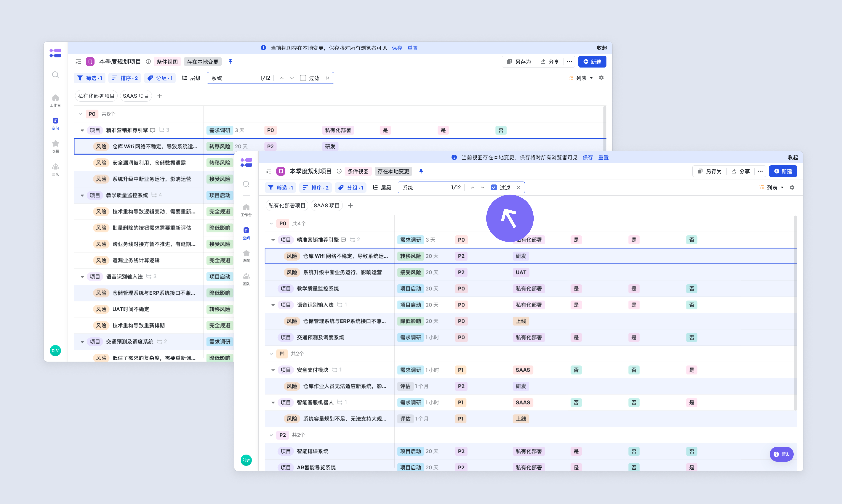The width and height of the screenshot is (842, 504).
Task: Open 团队 in the back window sidebar
Action: [x=55, y=170]
